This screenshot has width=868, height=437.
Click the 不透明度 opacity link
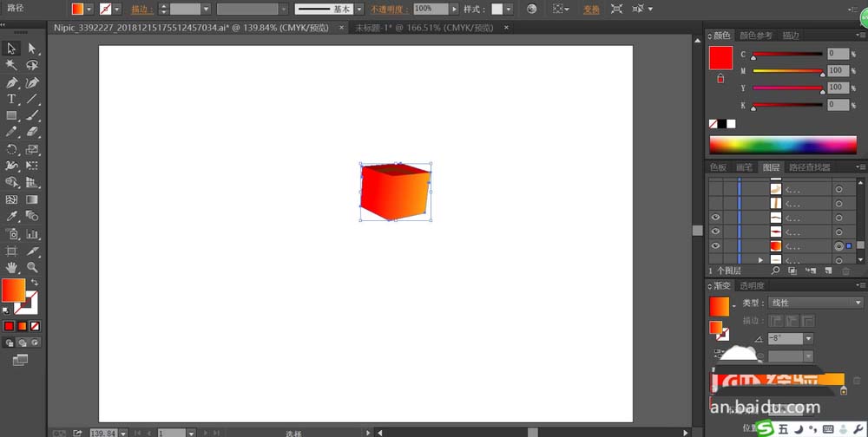coord(390,10)
